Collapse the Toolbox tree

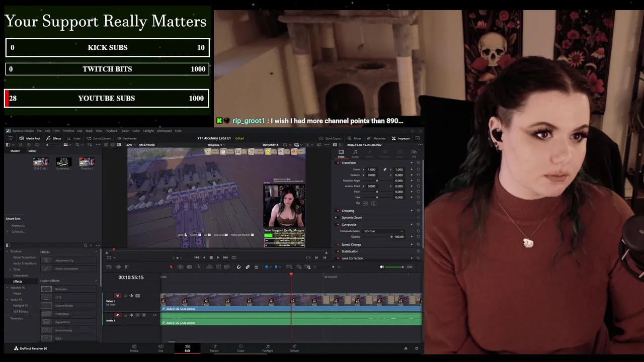(x=7, y=251)
